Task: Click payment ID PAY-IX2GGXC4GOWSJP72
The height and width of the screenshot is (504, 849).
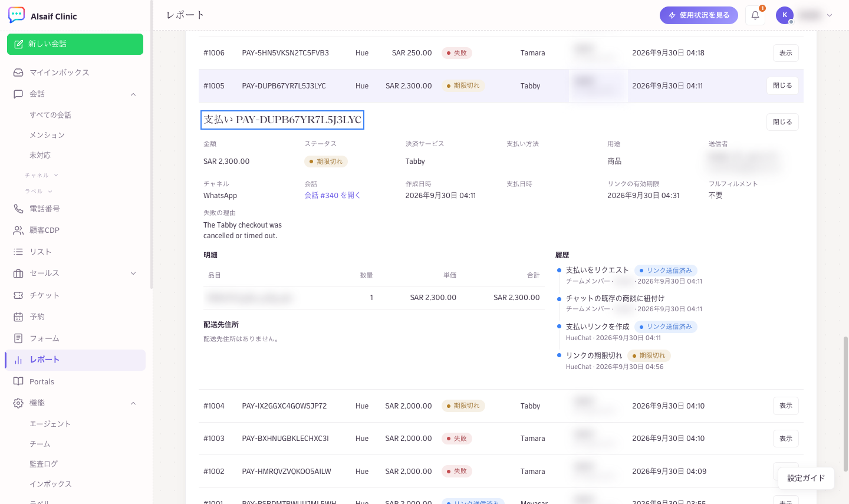Action: [x=284, y=406]
